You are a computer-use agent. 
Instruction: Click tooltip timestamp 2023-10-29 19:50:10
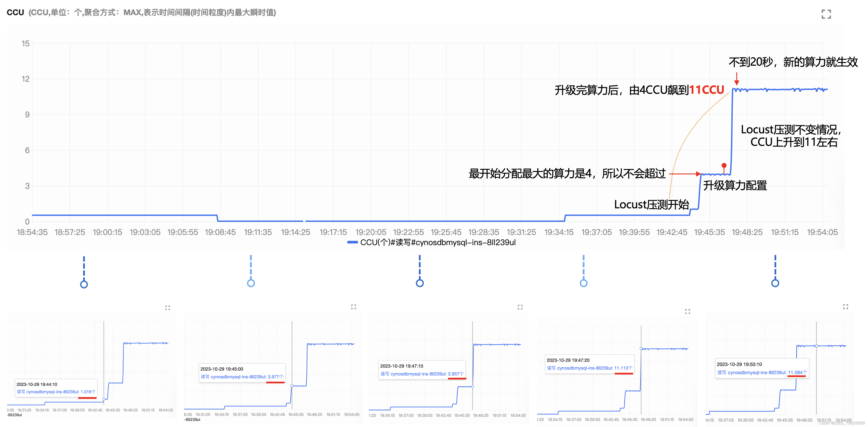(x=739, y=364)
